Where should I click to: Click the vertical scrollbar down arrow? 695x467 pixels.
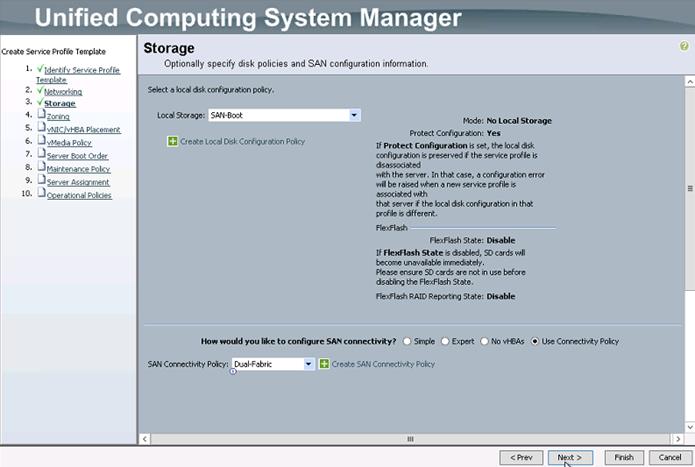[690, 427]
